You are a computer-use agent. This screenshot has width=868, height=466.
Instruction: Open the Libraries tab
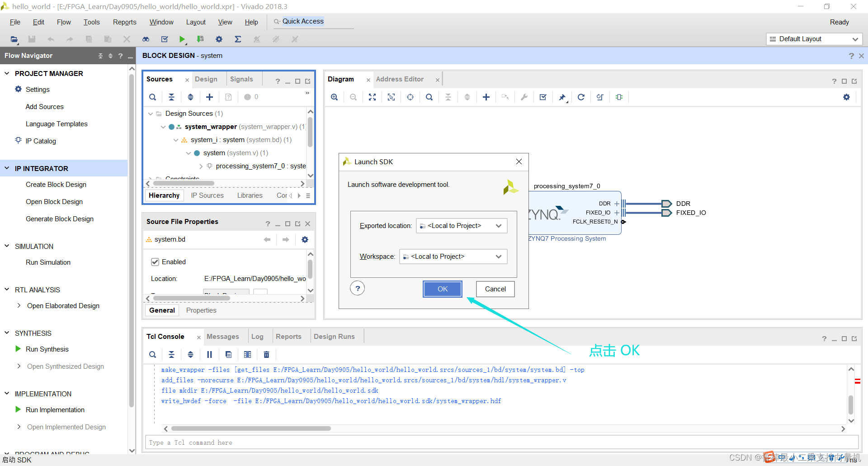pyautogui.click(x=250, y=195)
